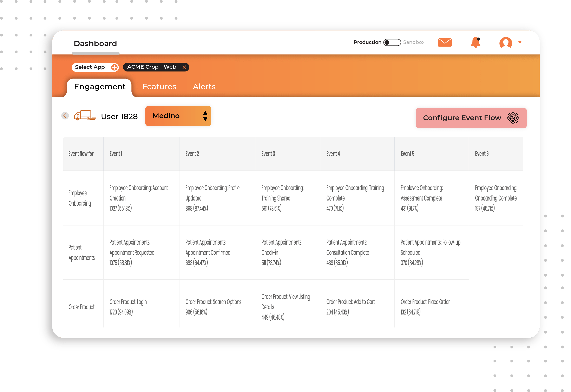This screenshot has width=571, height=392.
Task: Open notifications bell icon
Action: 476,42
